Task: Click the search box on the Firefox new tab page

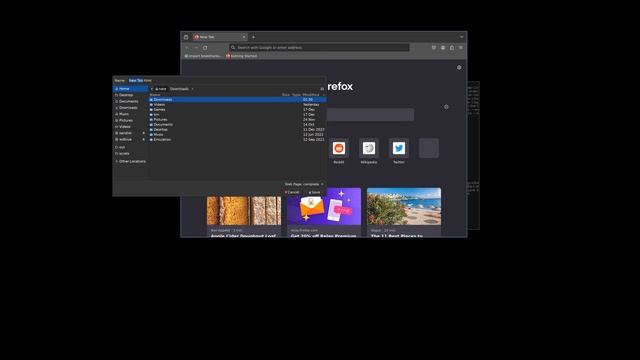Action: (x=370, y=115)
